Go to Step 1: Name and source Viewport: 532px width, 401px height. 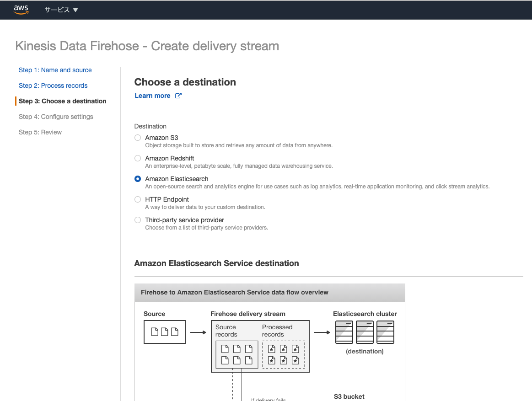(x=55, y=70)
